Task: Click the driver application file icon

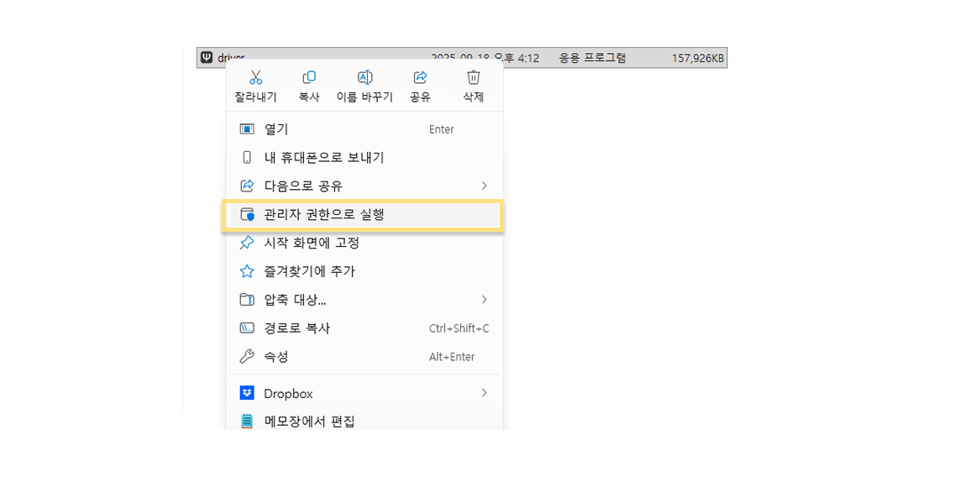Action: (x=207, y=58)
